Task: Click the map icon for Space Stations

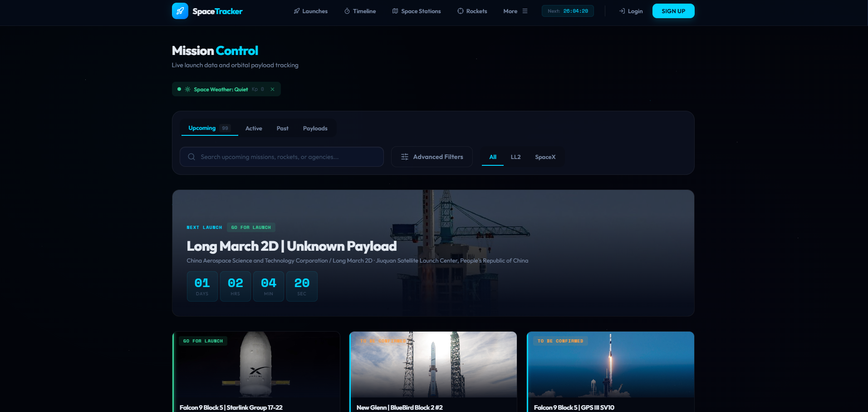Action: pos(394,11)
